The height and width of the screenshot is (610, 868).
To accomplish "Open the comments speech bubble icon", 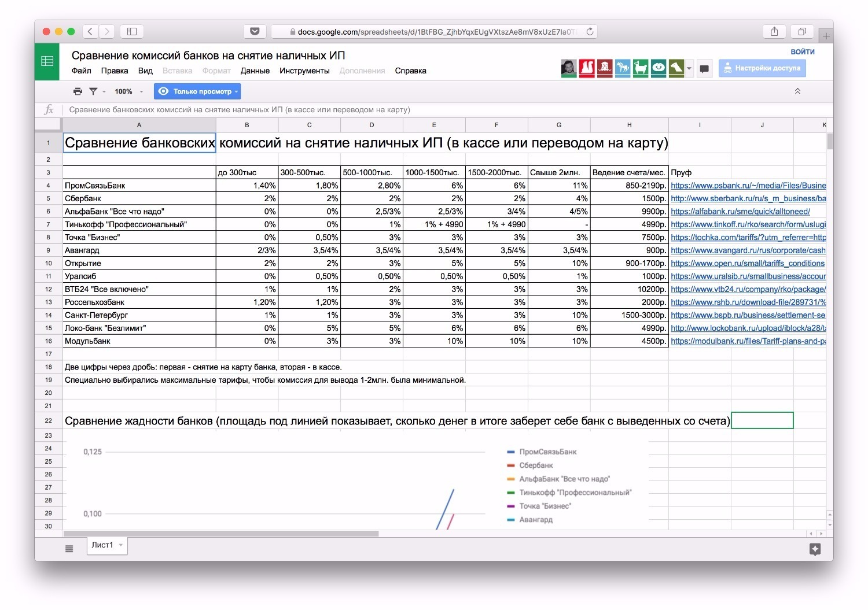I will (704, 69).
